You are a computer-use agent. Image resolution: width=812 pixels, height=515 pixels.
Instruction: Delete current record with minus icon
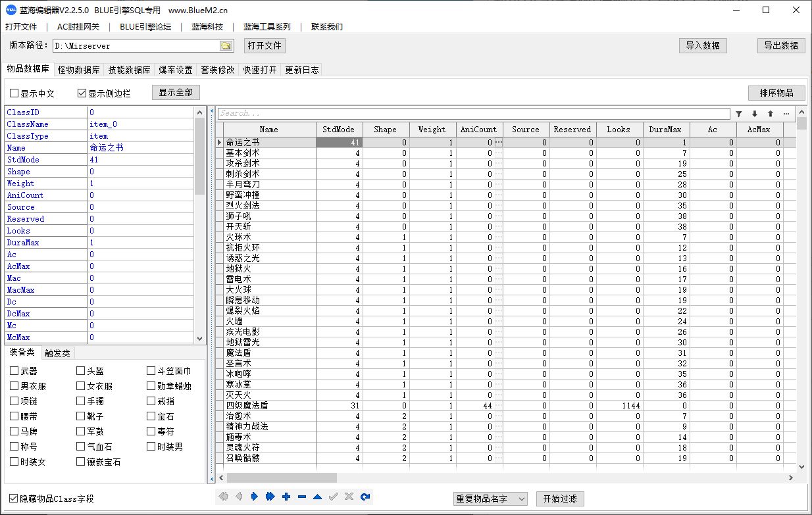302,497
